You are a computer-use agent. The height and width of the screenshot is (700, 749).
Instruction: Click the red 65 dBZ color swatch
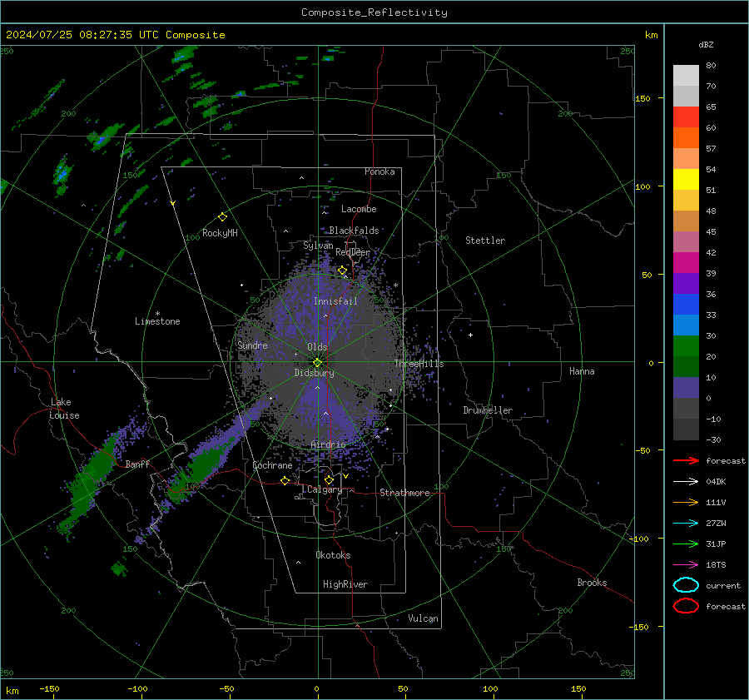click(686, 117)
